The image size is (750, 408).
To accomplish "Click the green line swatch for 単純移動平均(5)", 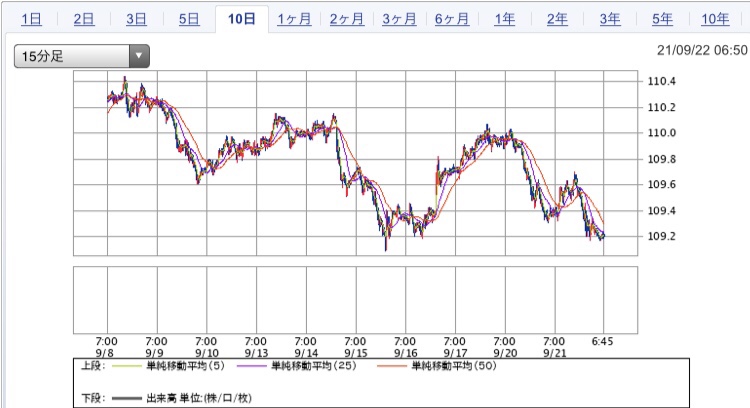I will [127, 366].
